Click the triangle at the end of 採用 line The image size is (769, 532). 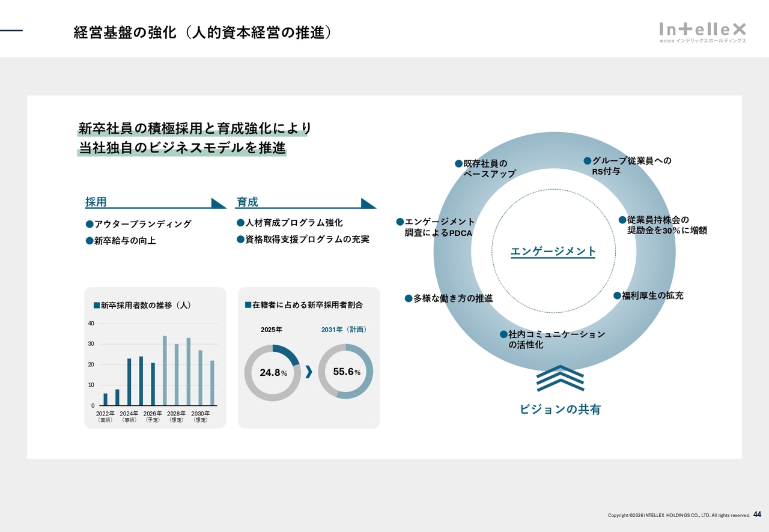(219, 204)
